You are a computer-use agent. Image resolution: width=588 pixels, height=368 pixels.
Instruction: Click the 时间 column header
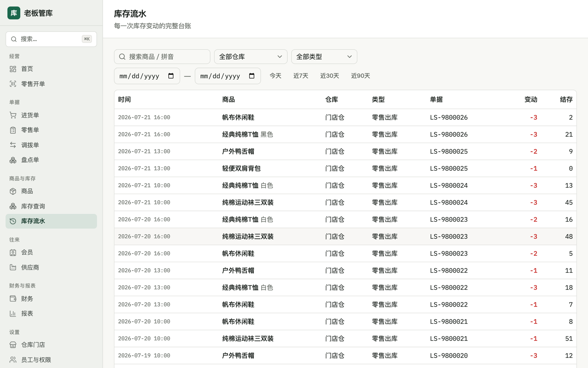125,100
